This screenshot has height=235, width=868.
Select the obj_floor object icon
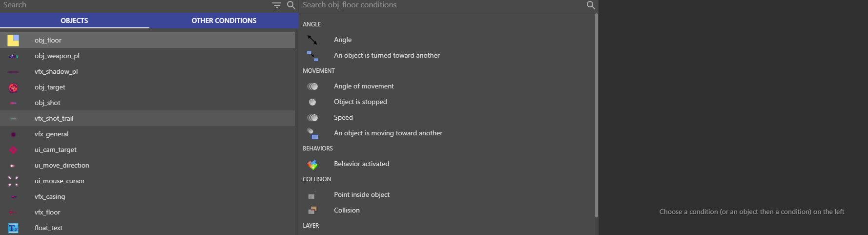13,41
